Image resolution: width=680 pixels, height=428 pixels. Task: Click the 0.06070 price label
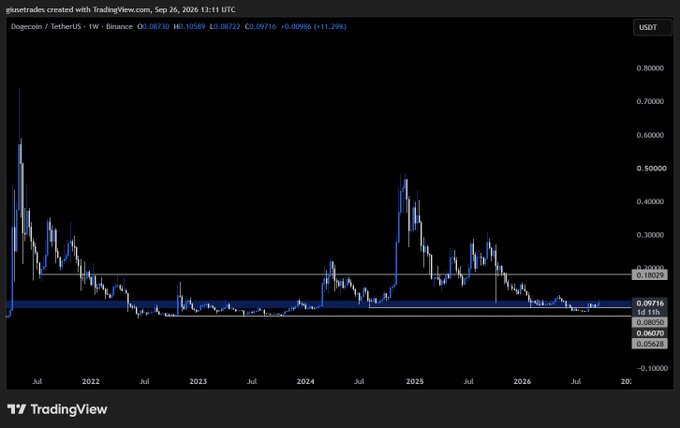[x=649, y=333]
